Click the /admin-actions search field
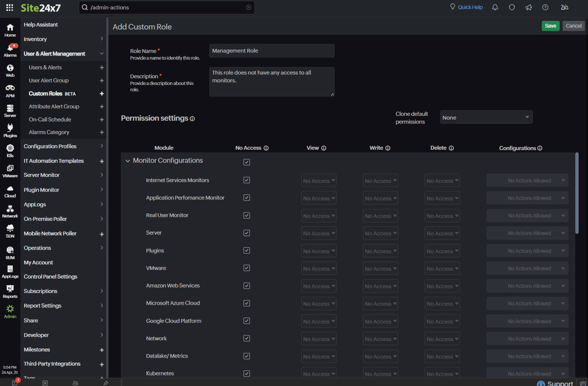Screen dimensions: 588x386 (167, 7)
